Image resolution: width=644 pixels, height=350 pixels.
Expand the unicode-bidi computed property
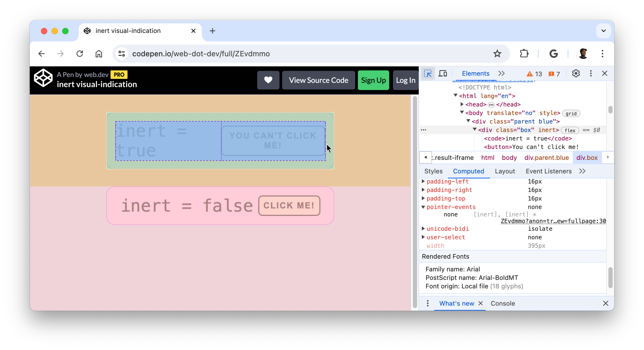424,228
